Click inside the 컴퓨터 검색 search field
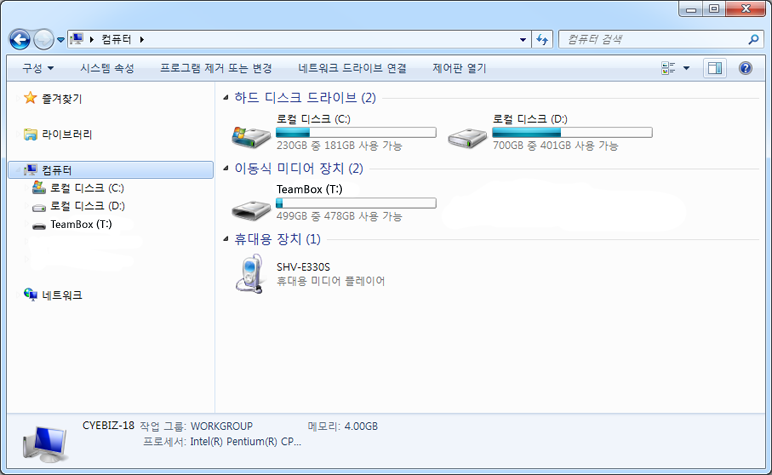The width and height of the screenshot is (772, 475). [x=650, y=39]
